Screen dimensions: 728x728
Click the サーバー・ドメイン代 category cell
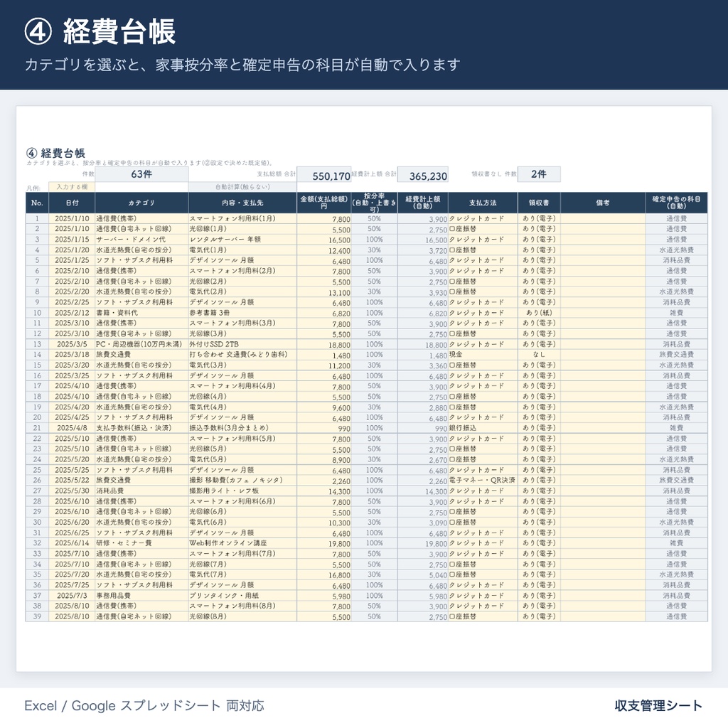[141, 240]
